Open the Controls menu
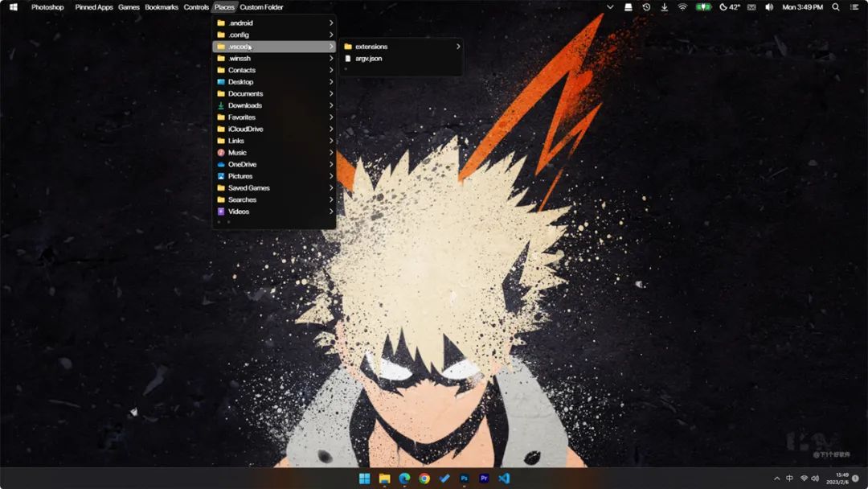The width and height of the screenshot is (868, 489). [x=196, y=7]
